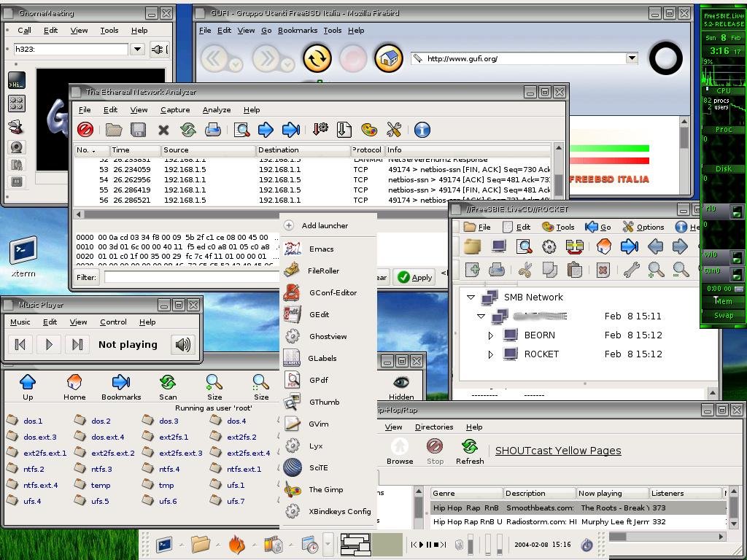
Task: Click the paste clipboard icon in SMB browser
Action: click(x=575, y=270)
